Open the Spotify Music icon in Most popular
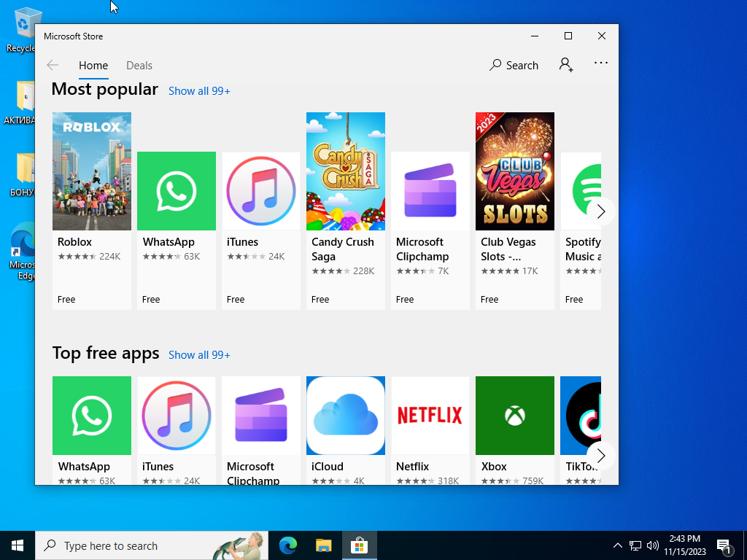This screenshot has width=747, height=560. (581, 191)
